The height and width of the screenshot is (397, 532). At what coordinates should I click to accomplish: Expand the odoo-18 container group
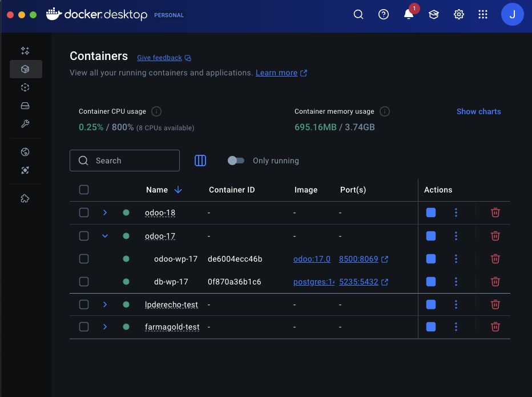104,212
